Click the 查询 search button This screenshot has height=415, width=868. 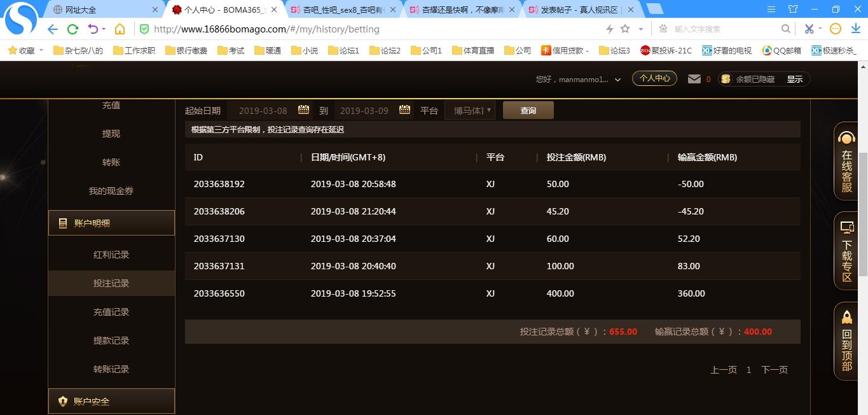tap(528, 111)
